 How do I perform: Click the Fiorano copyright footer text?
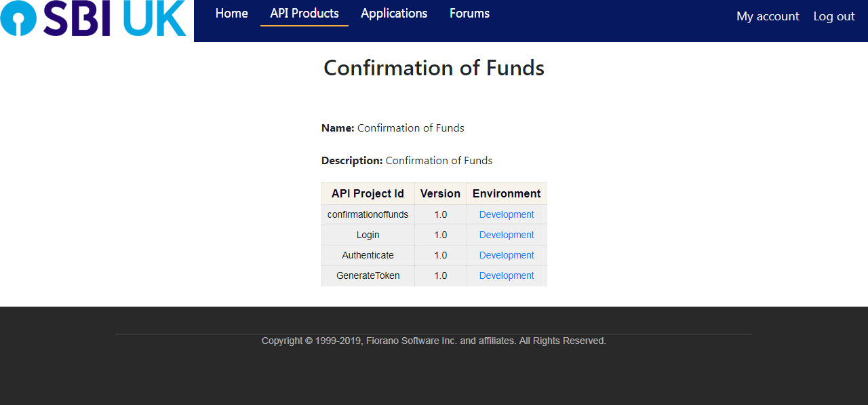(x=434, y=341)
